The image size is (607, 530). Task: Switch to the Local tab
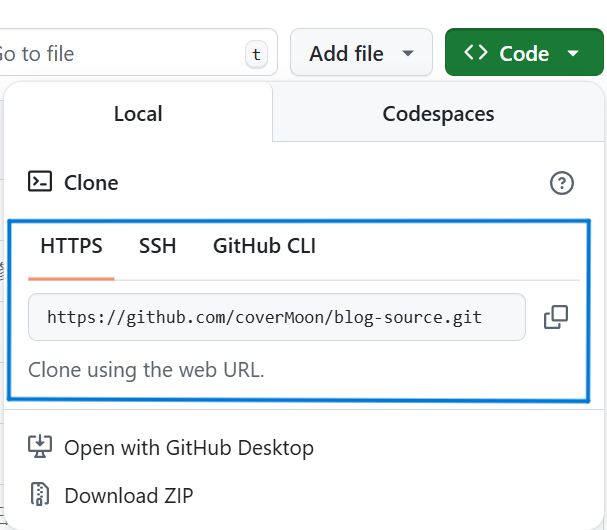[138, 113]
